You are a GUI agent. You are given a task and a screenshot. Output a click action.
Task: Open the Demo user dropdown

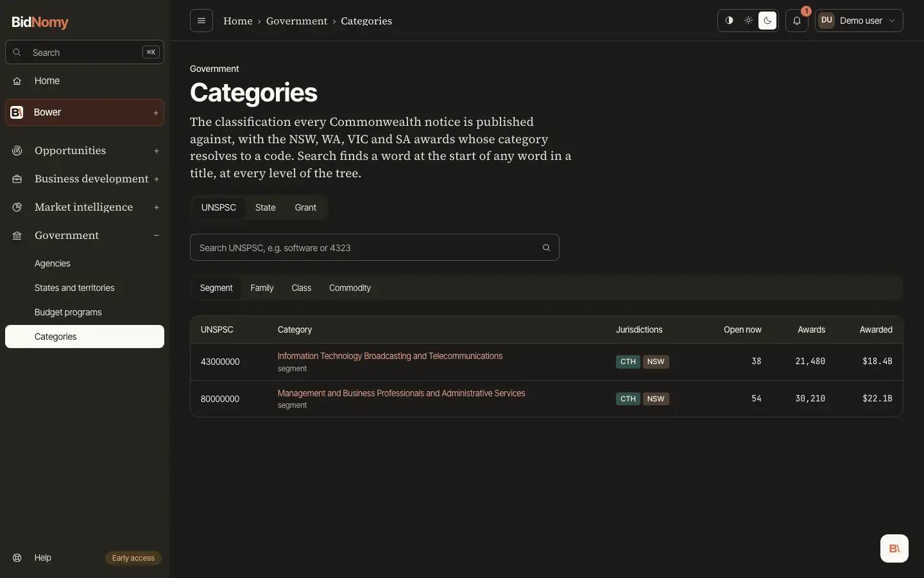point(859,21)
